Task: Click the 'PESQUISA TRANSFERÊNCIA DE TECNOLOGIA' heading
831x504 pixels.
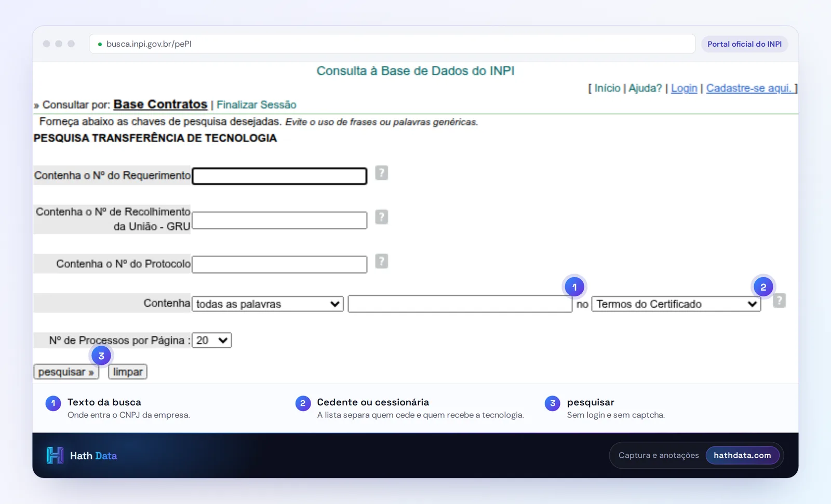Action: (x=155, y=138)
